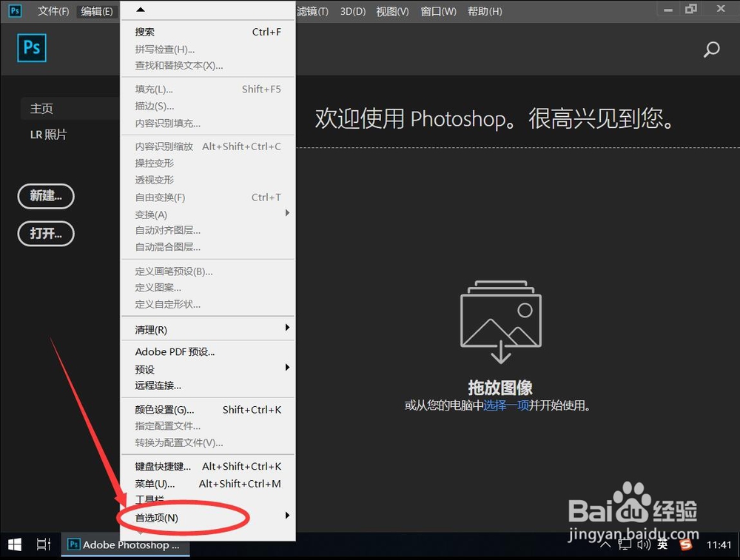
Task: Minimize the Photoshop window
Action: tap(667, 10)
